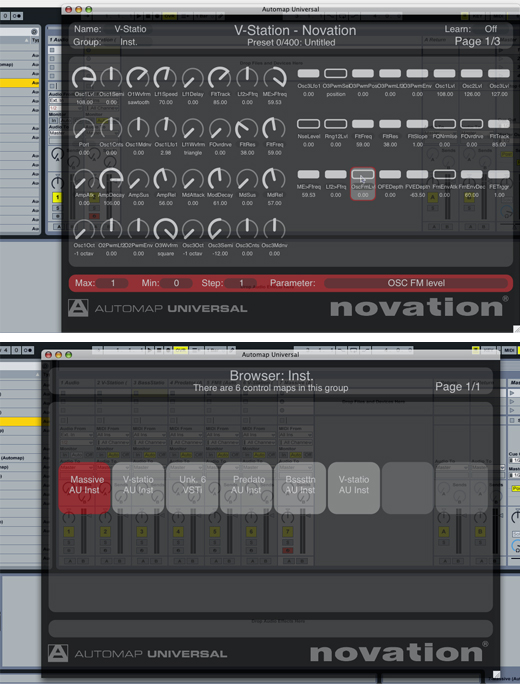
Task: Select the O1Wvfrm sawtooth knob
Action: [138, 78]
